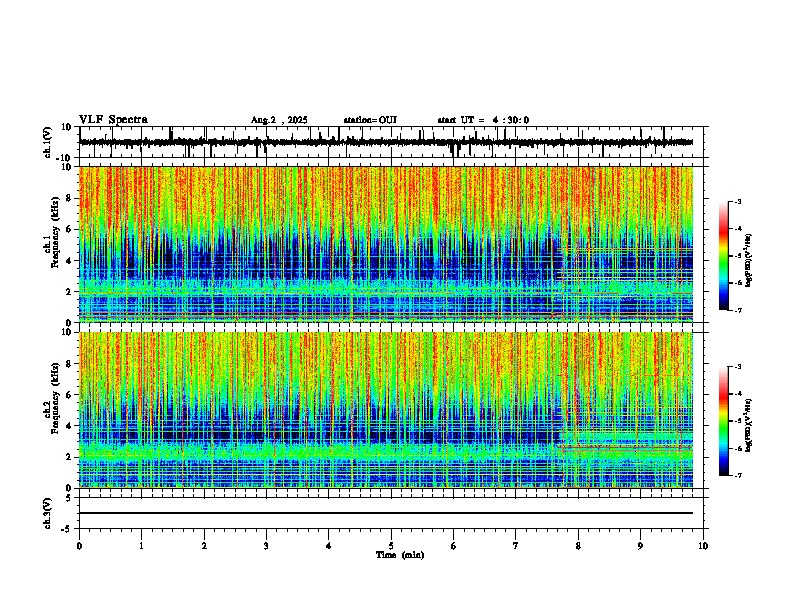Screen dimensions: 792x612
Task: Click time axis tick label "1"
Action: pyautogui.click(x=141, y=546)
